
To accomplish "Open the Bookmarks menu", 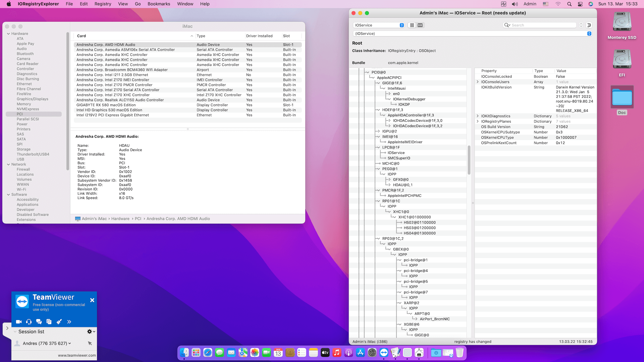I will coord(159,4).
